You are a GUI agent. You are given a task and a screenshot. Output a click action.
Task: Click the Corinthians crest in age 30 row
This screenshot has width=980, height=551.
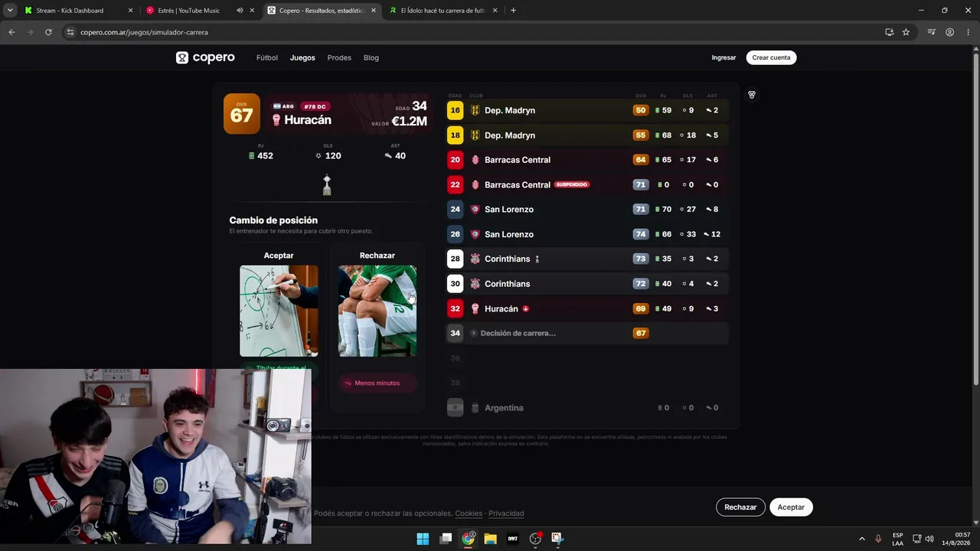475,284
